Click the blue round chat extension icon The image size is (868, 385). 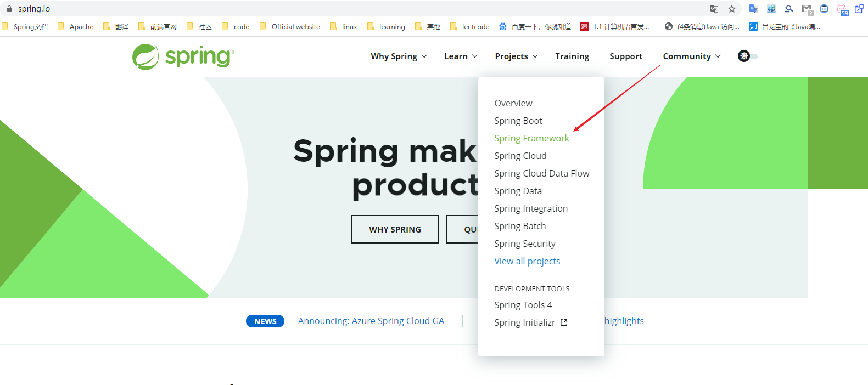(824, 9)
